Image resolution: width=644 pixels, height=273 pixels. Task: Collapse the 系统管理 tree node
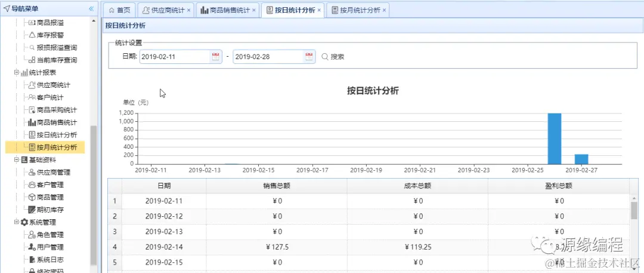click(x=17, y=222)
